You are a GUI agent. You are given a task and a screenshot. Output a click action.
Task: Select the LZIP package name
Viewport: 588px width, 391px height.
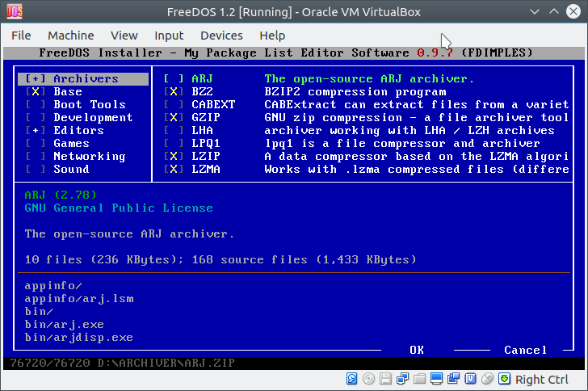click(206, 156)
